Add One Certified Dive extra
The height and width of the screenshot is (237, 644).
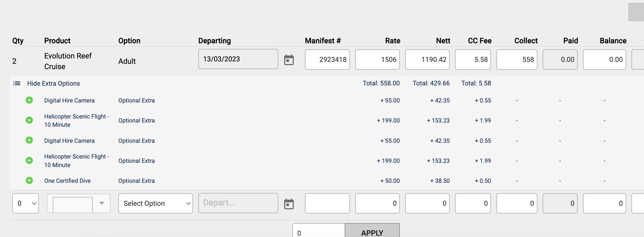29,180
